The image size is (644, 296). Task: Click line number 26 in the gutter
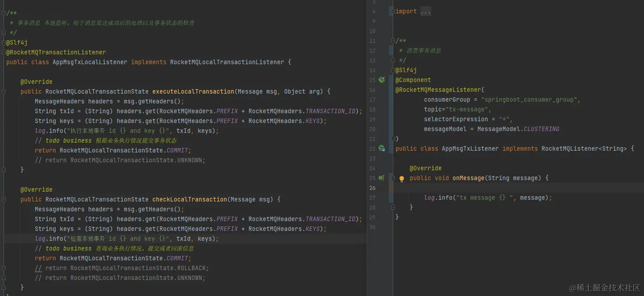tap(372, 188)
